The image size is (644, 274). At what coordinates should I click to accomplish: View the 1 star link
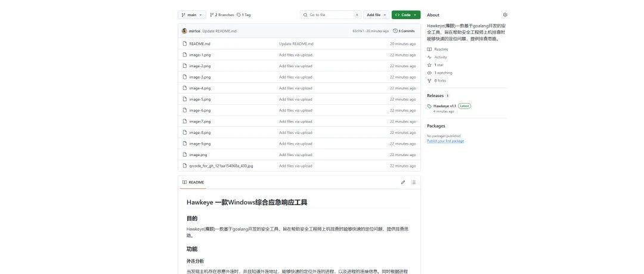[435, 65]
